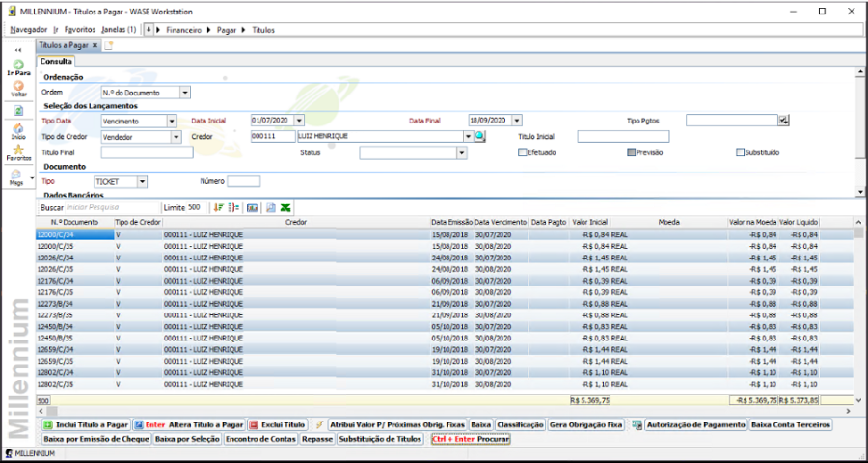Click Exclui Título button

tap(278, 424)
